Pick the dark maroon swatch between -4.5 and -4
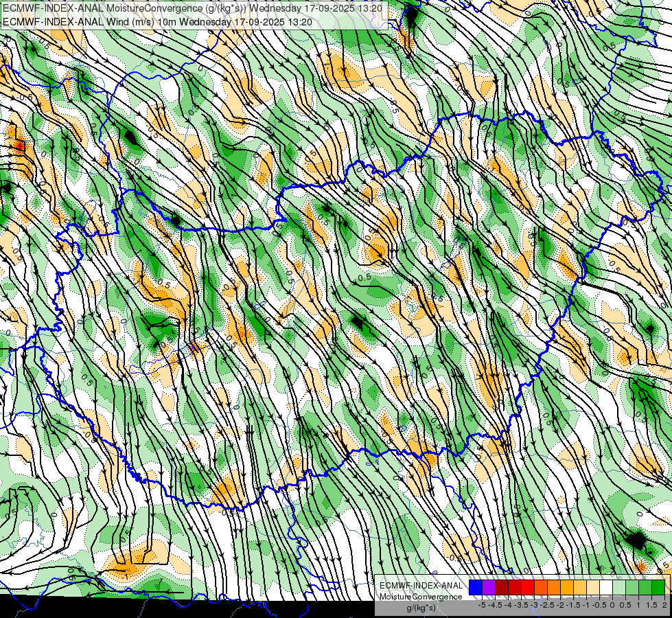 coord(502,588)
